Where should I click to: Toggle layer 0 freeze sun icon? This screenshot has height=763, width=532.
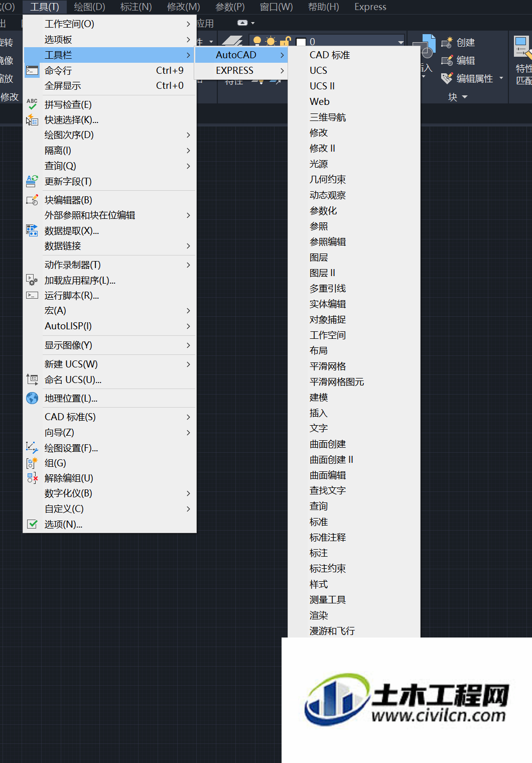271,41
